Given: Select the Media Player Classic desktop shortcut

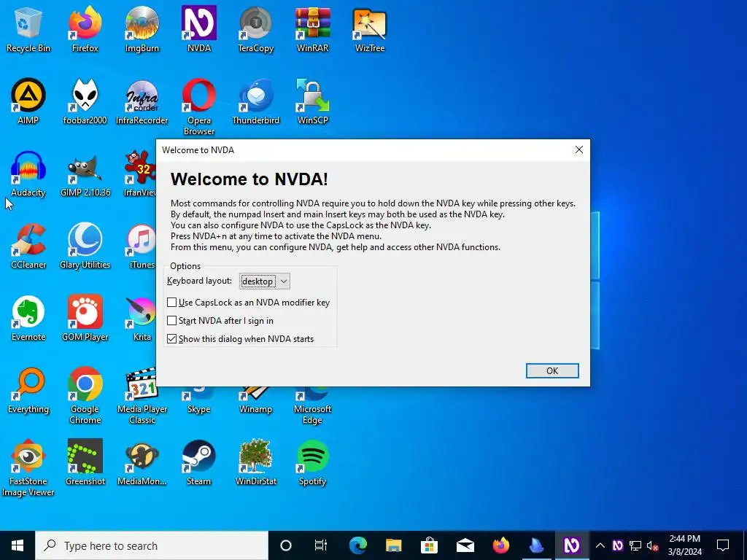Looking at the screenshot, I should [x=142, y=396].
